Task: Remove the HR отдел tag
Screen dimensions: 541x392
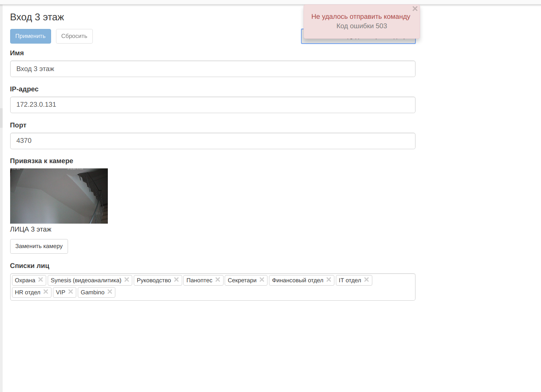Action: click(45, 292)
